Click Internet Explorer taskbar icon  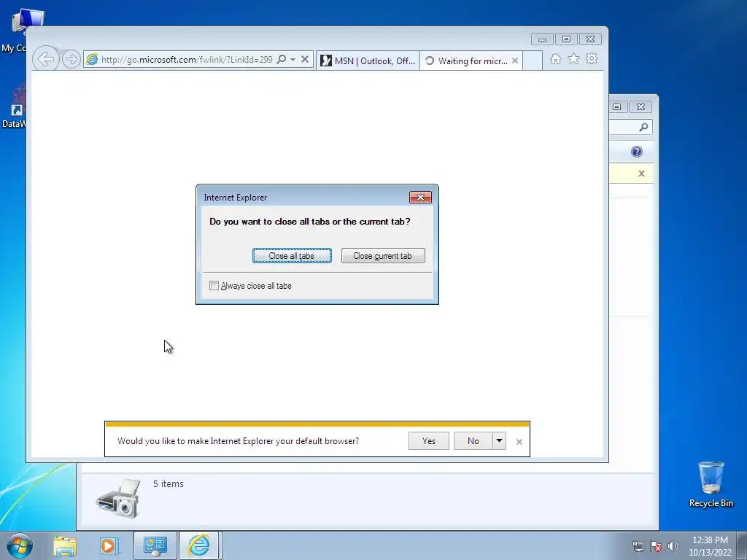(x=198, y=545)
